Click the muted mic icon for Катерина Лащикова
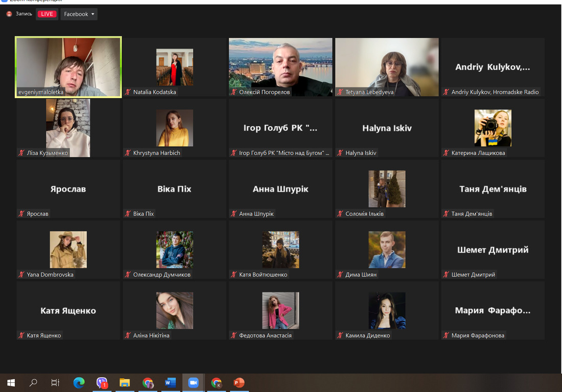The image size is (562, 392). click(x=446, y=153)
